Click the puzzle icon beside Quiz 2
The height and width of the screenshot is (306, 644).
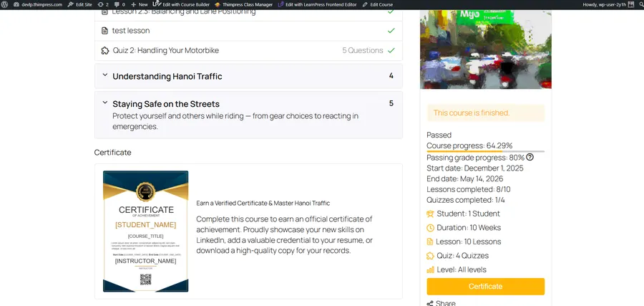click(x=105, y=51)
